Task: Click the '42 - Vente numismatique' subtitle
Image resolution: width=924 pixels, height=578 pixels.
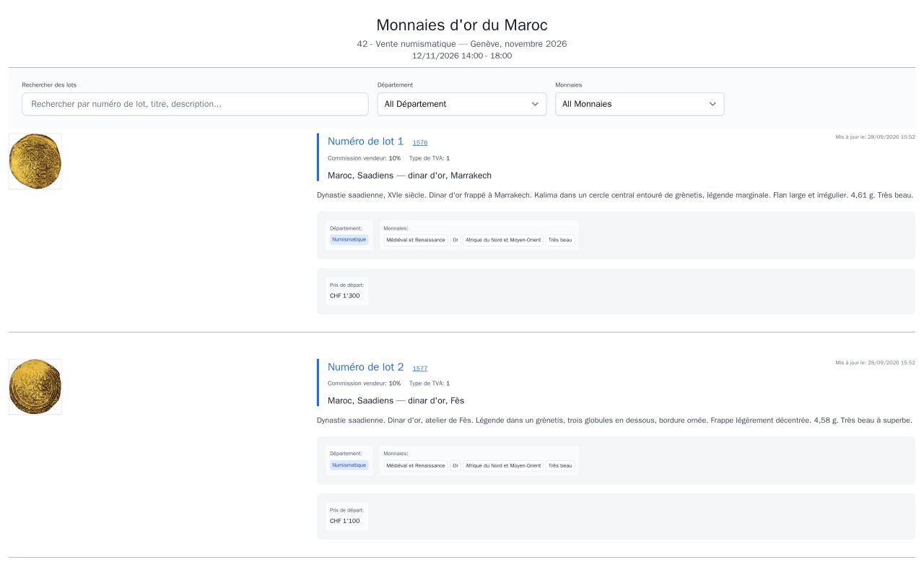Action: (462, 44)
